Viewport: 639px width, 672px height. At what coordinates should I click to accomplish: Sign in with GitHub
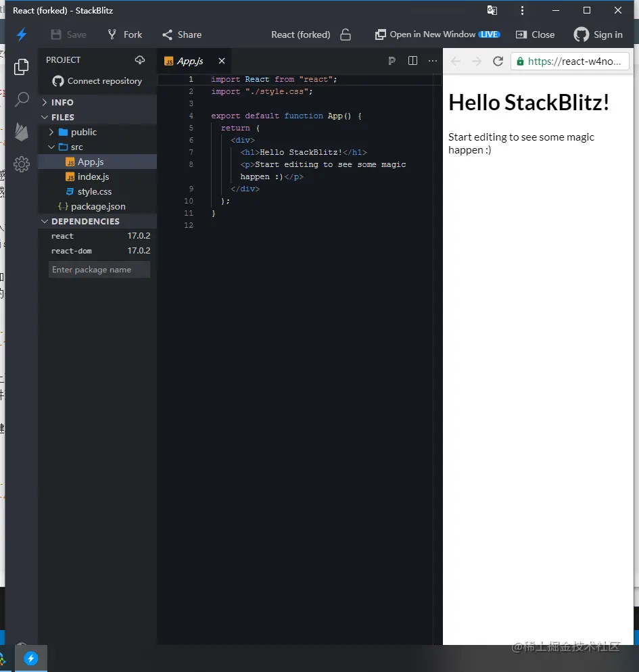tap(598, 34)
